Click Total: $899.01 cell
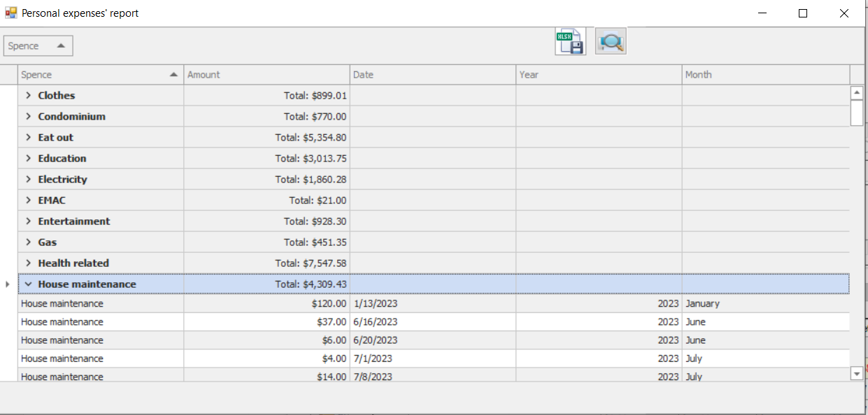This screenshot has width=868, height=415. point(266,96)
